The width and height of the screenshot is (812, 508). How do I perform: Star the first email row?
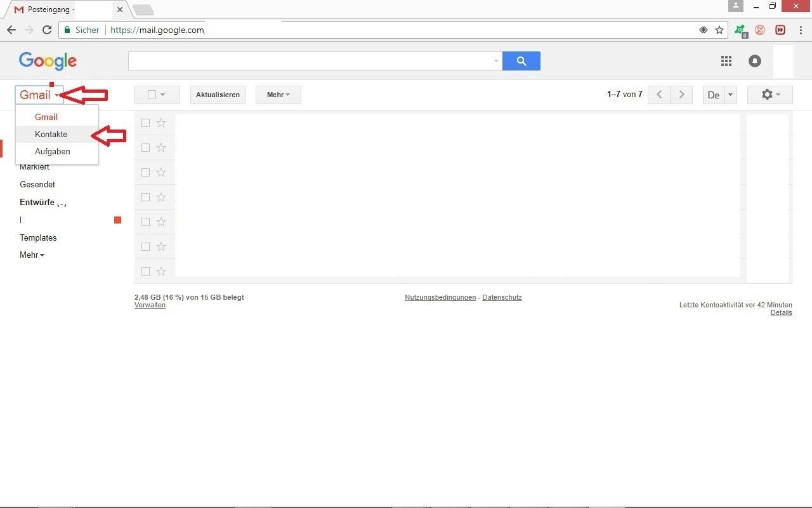coord(161,123)
